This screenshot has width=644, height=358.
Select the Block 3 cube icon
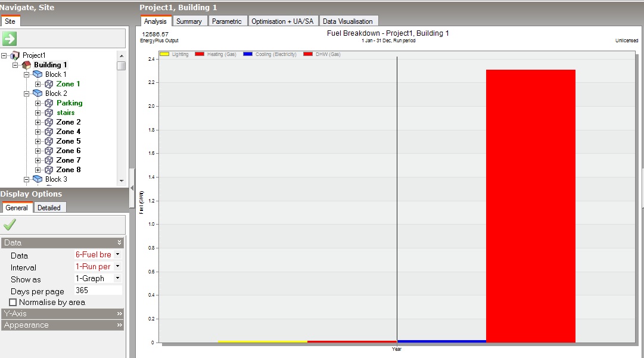click(x=38, y=179)
